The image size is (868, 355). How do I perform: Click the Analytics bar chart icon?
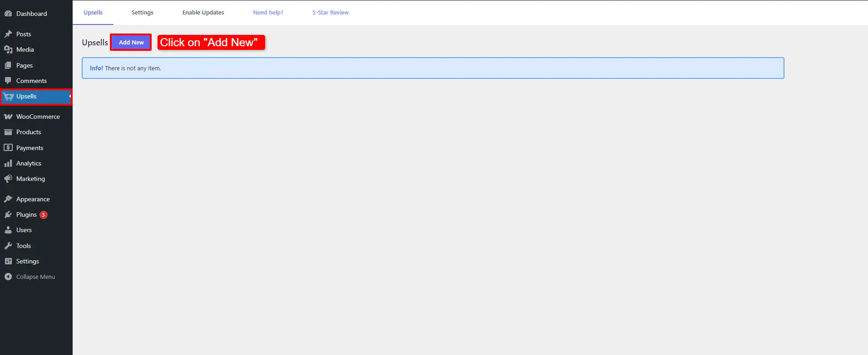8,163
